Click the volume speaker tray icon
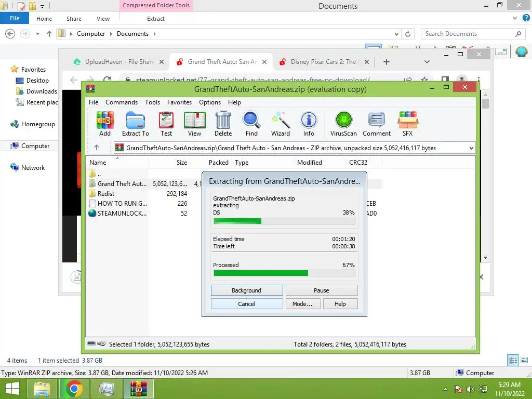 tap(471, 389)
